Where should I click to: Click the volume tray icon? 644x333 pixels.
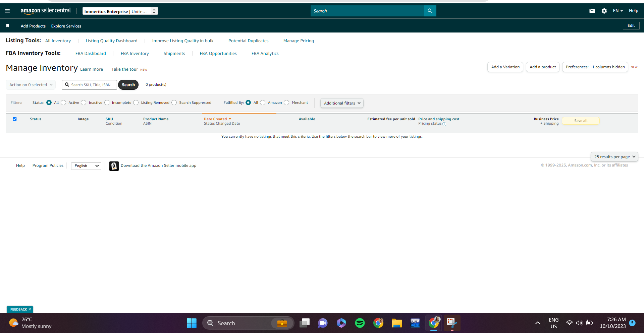coord(579,323)
